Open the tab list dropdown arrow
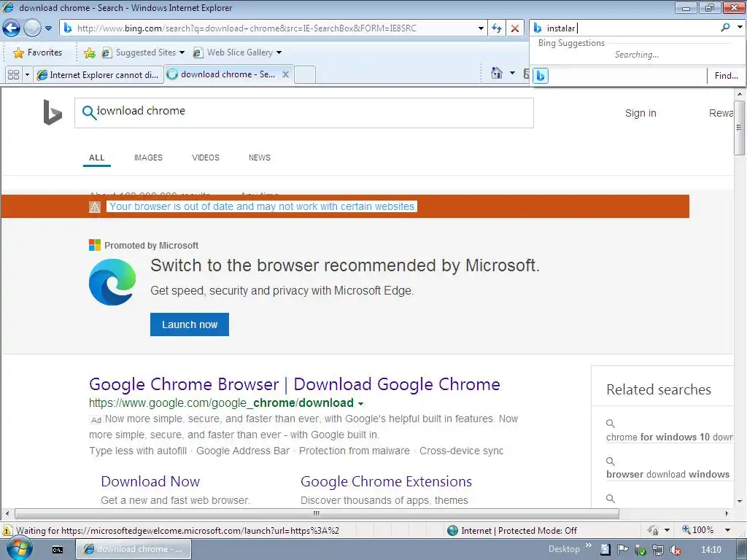 point(27,75)
